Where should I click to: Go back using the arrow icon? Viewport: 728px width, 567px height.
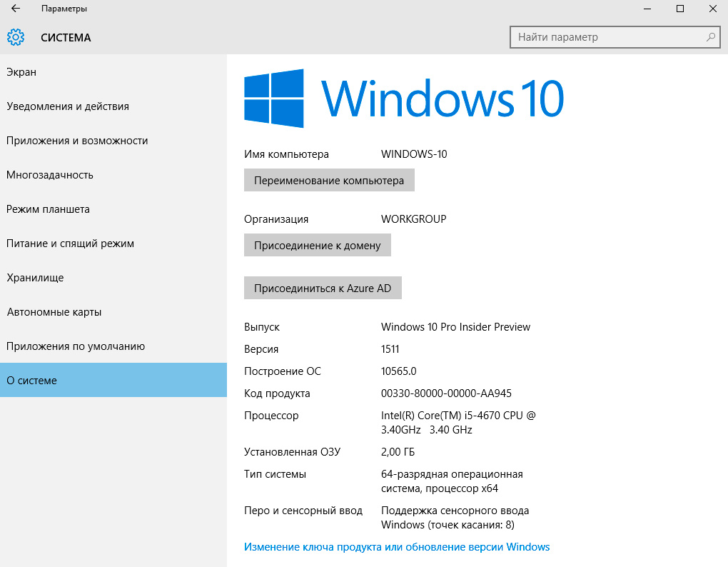[x=16, y=9]
